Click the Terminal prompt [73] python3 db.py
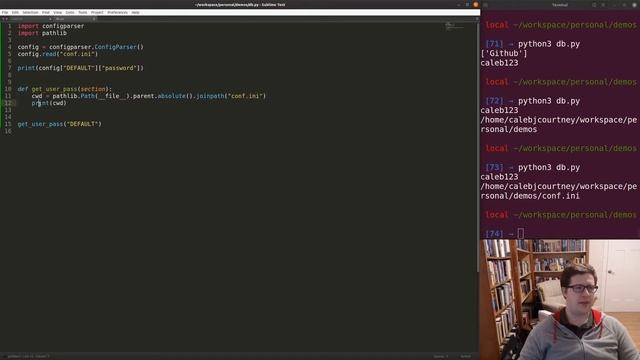The image size is (640, 360). pyautogui.click(x=532, y=167)
